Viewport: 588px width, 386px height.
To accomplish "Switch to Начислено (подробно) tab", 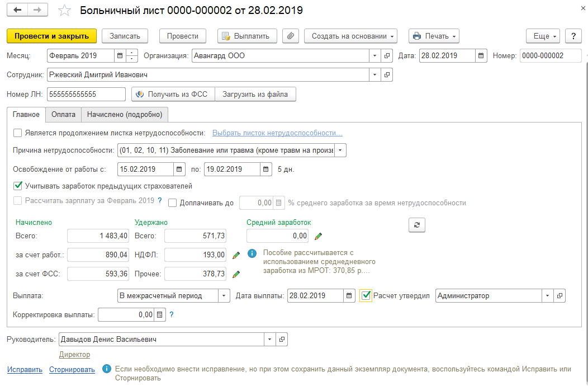I will 125,115.
